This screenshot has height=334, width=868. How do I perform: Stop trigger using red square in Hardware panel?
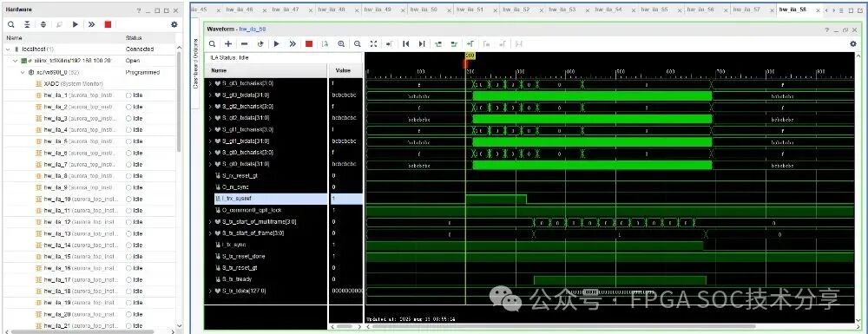coord(108,24)
